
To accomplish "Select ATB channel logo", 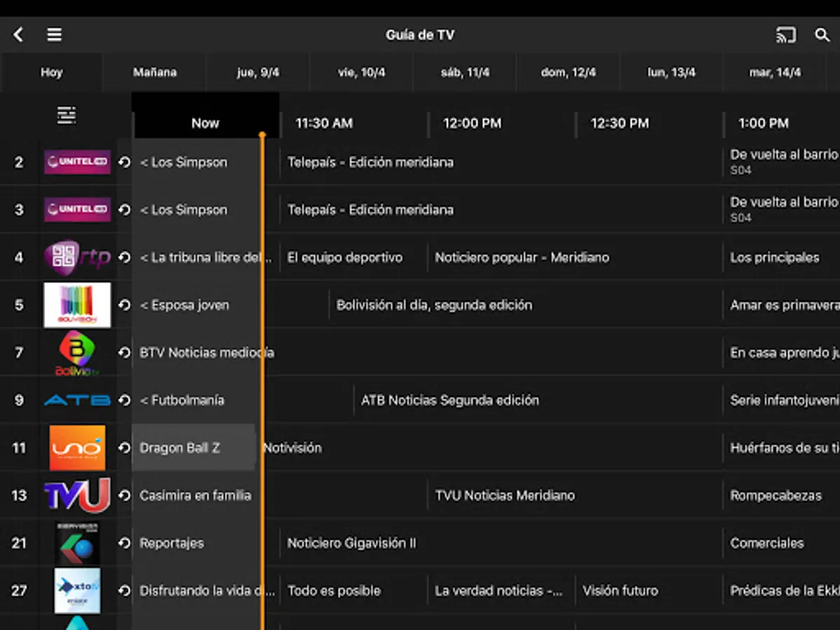I will coord(77,400).
